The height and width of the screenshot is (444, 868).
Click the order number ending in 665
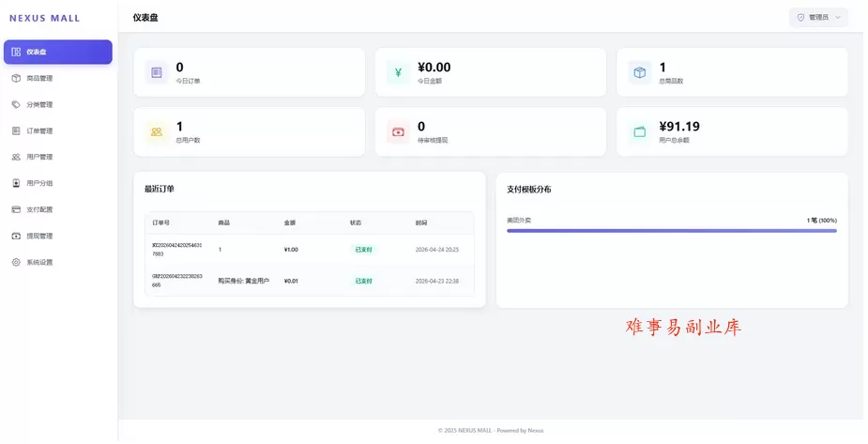[x=177, y=280]
